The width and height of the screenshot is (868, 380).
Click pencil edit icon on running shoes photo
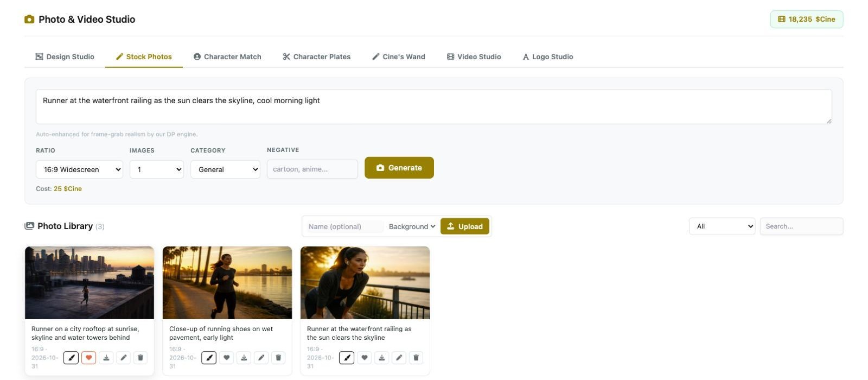(x=261, y=358)
